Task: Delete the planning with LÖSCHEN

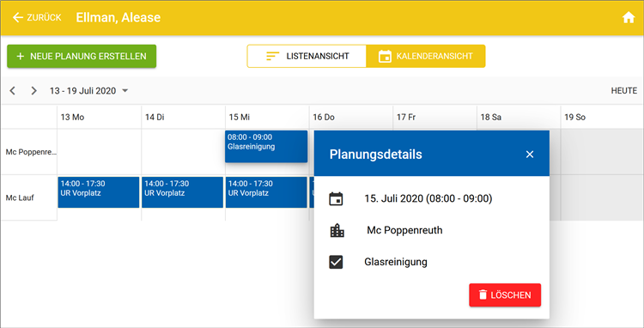Action: 505,295
